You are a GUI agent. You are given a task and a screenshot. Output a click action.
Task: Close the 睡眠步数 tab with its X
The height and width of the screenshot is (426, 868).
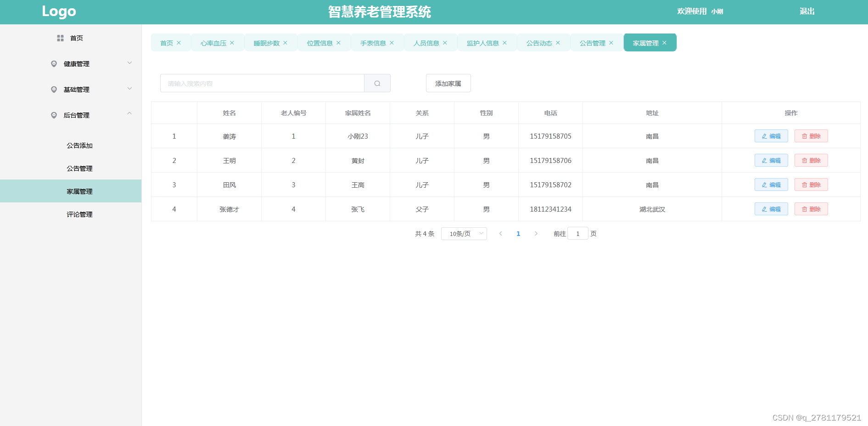click(x=286, y=43)
